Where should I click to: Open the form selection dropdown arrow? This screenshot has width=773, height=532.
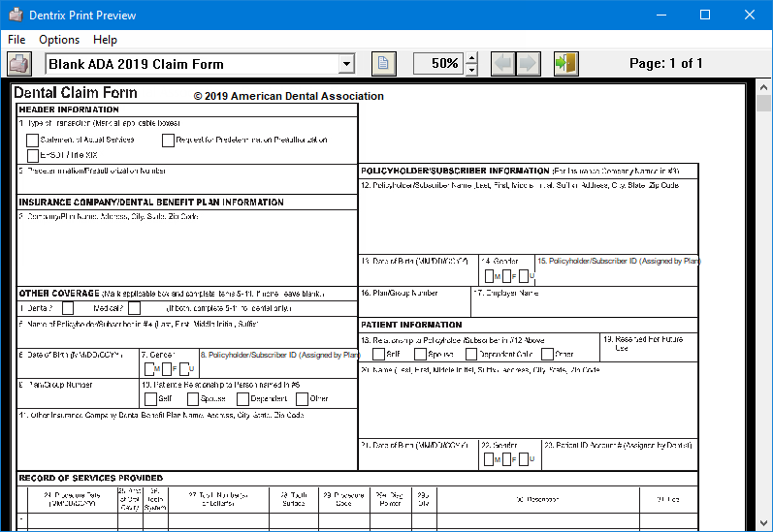(x=346, y=64)
